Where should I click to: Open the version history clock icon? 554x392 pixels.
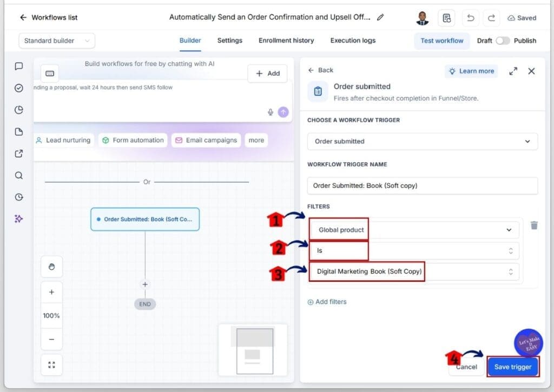pyautogui.click(x=19, y=197)
